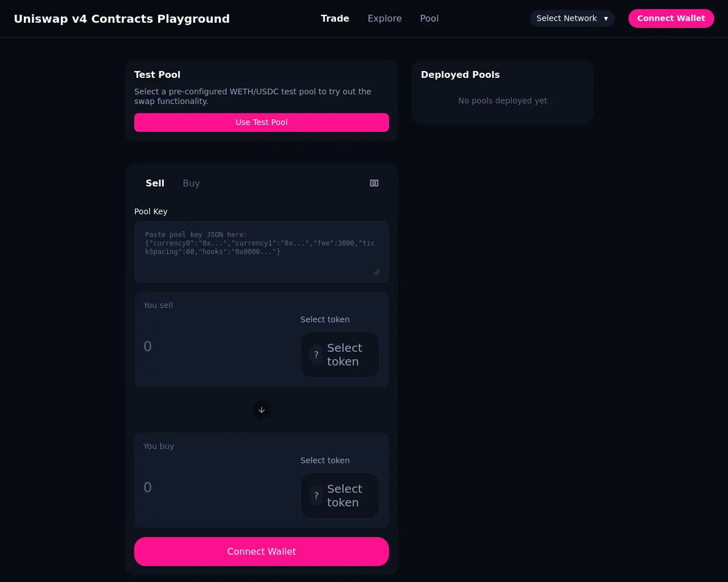This screenshot has height=582, width=728.
Task: Click Connect Wallet in the header
Action: [x=671, y=18]
